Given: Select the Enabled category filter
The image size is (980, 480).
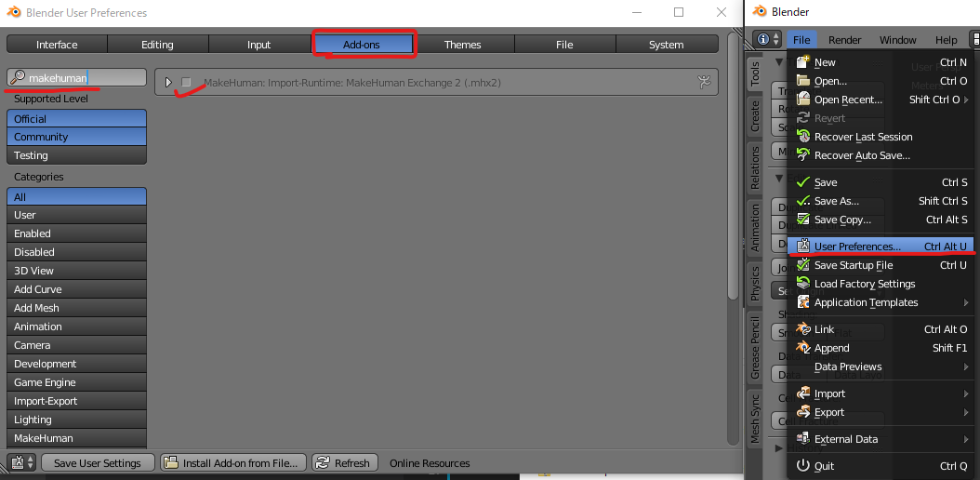Looking at the screenshot, I should [77, 233].
